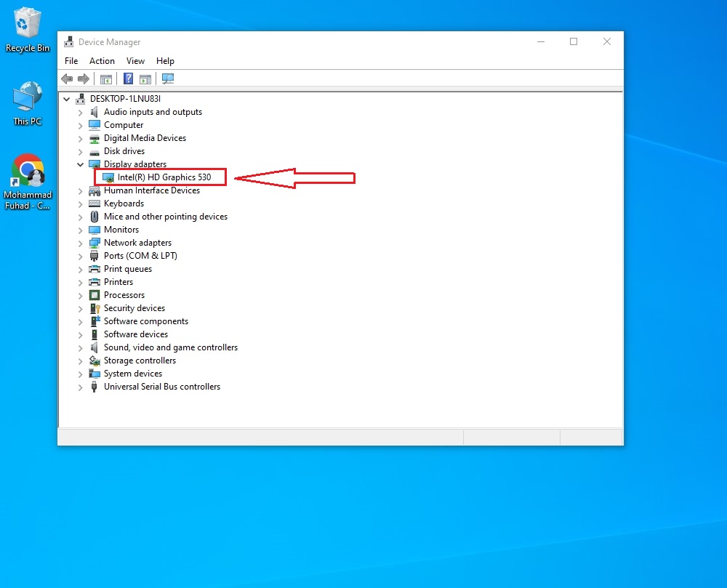Expand the Network adapters category
This screenshot has height=588, width=727.
pos(81,243)
